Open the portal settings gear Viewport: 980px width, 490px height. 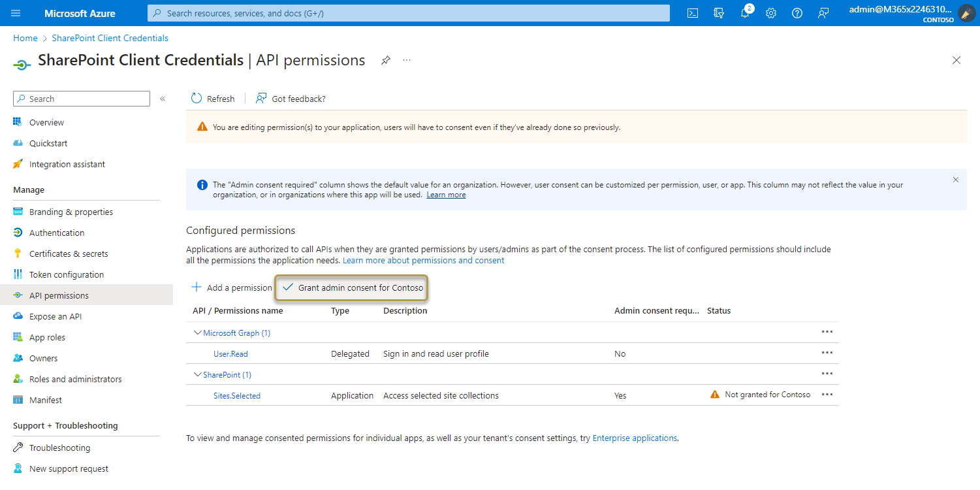(x=770, y=12)
